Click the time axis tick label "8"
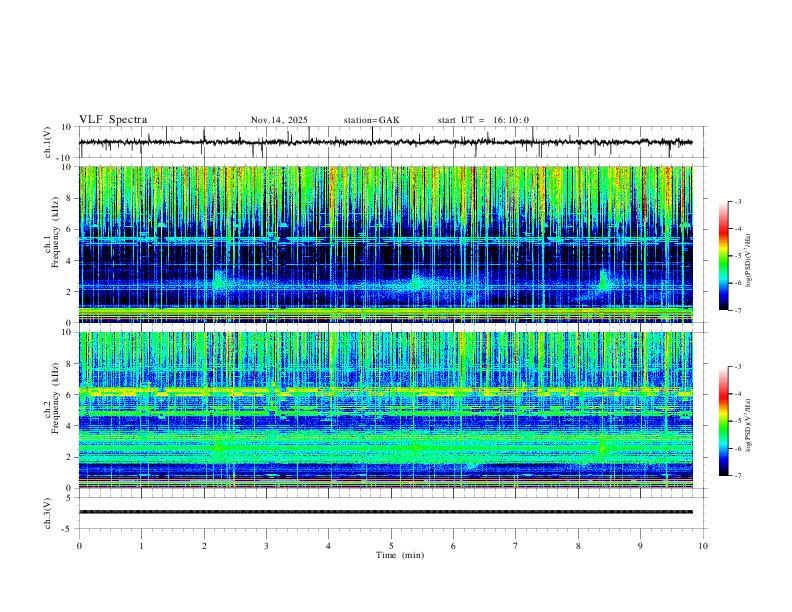The image size is (792, 612). (x=578, y=546)
